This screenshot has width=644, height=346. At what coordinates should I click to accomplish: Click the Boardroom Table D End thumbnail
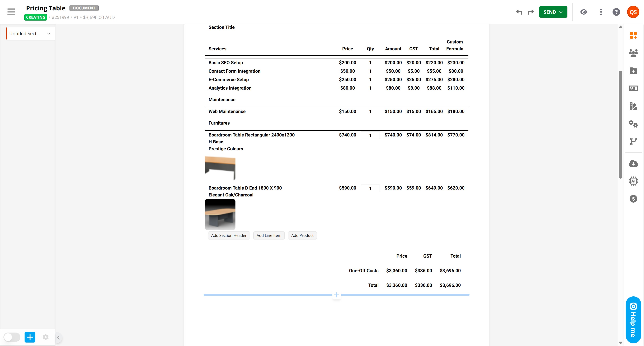click(x=220, y=214)
